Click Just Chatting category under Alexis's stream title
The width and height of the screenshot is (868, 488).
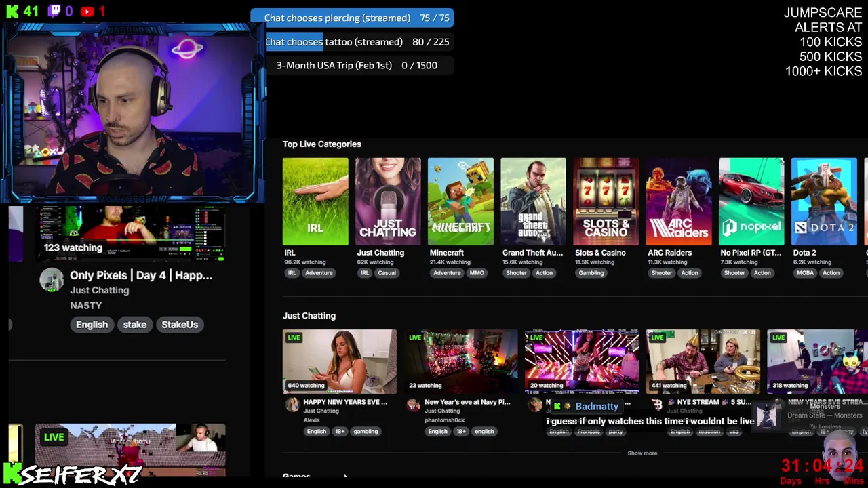click(321, 411)
